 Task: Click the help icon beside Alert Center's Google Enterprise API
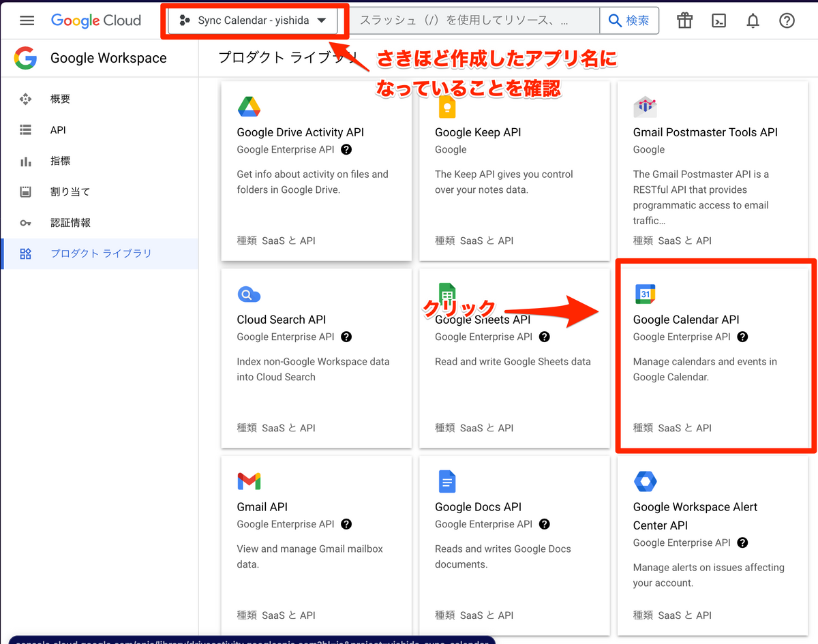pyautogui.click(x=743, y=542)
